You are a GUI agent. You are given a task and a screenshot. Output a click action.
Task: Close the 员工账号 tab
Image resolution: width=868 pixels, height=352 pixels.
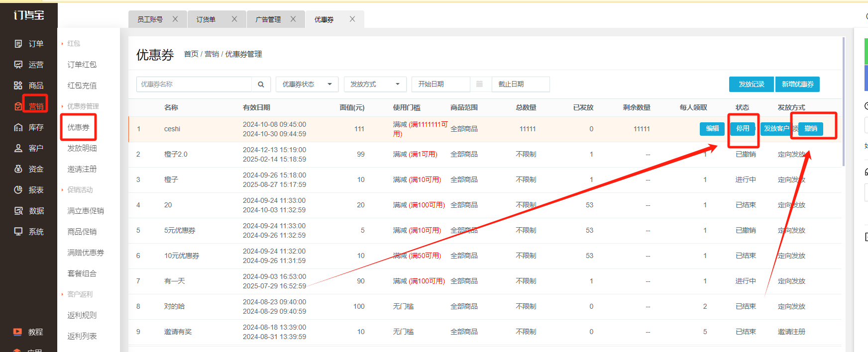175,19
